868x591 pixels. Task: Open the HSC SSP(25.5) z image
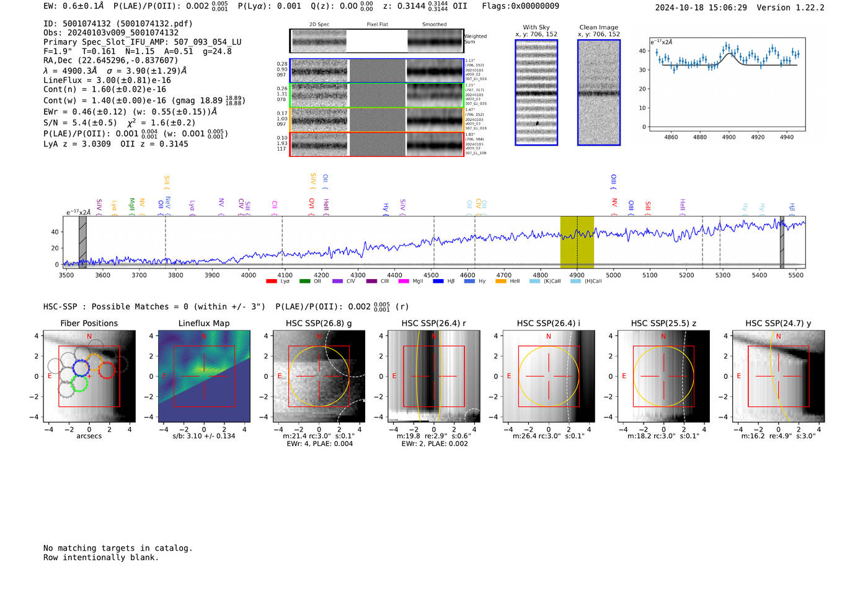pyautogui.click(x=663, y=376)
